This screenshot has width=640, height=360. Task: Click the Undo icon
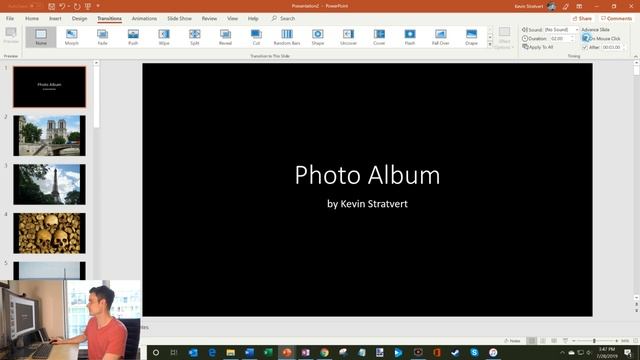click(62, 6)
